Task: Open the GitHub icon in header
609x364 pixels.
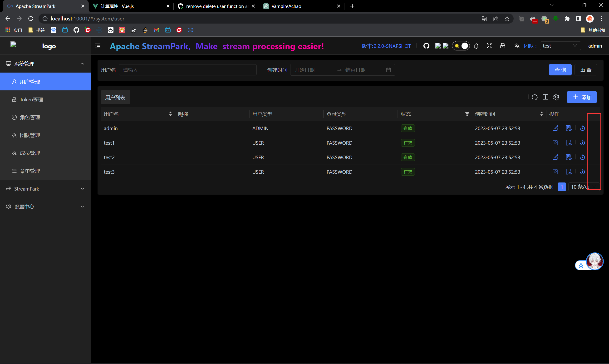Action: pyautogui.click(x=426, y=46)
